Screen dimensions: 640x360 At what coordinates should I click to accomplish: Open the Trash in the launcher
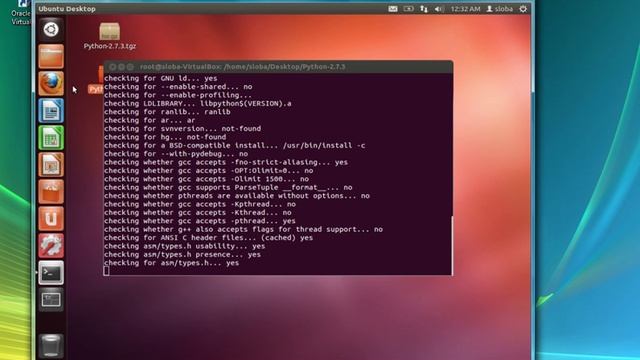51,346
